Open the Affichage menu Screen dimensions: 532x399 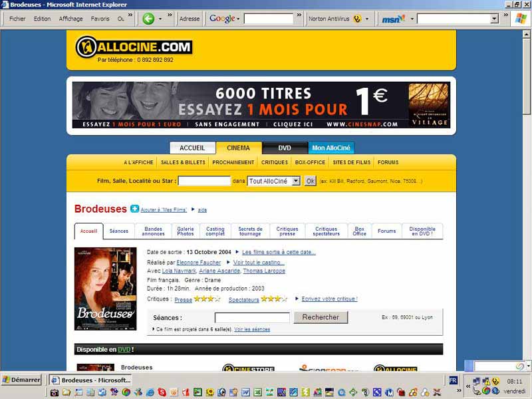click(70, 19)
